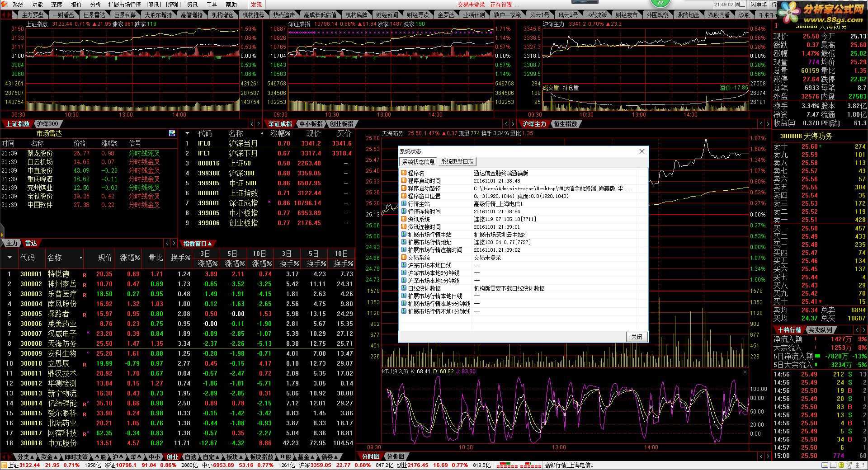Open 巨景雷达 toolbar tab

click(94, 15)
